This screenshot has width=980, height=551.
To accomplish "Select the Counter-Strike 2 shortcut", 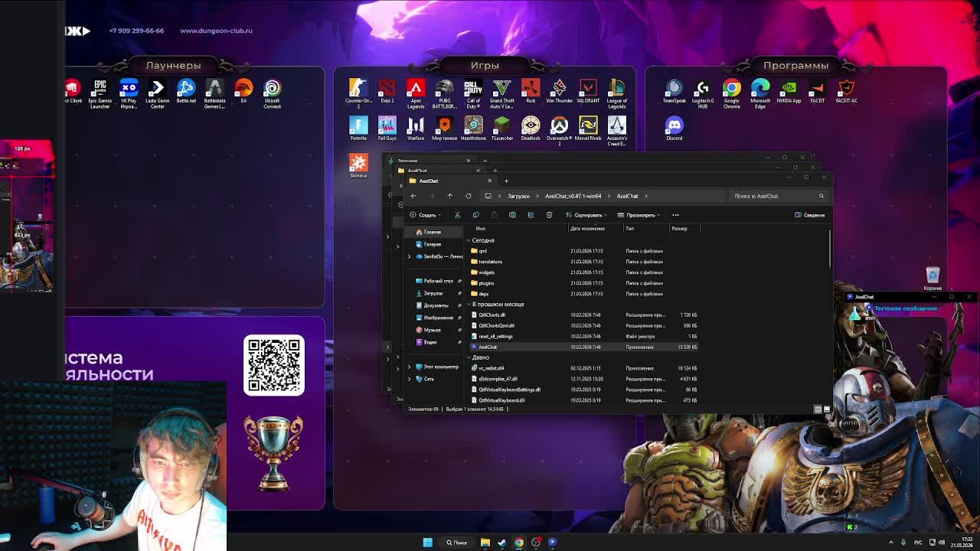I will click(358, 93).
